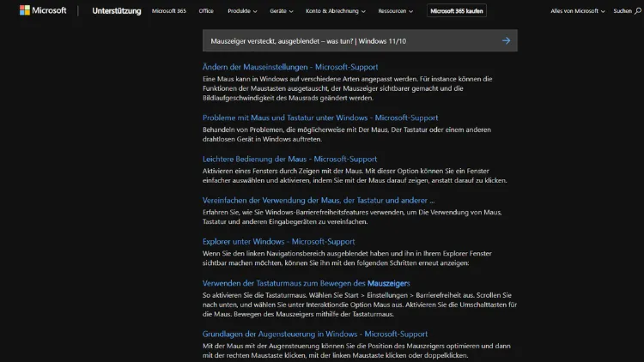This screenshot has width=644, height=362.
Task: Open Explorer unter Windows result
Action: coord(278,242)
